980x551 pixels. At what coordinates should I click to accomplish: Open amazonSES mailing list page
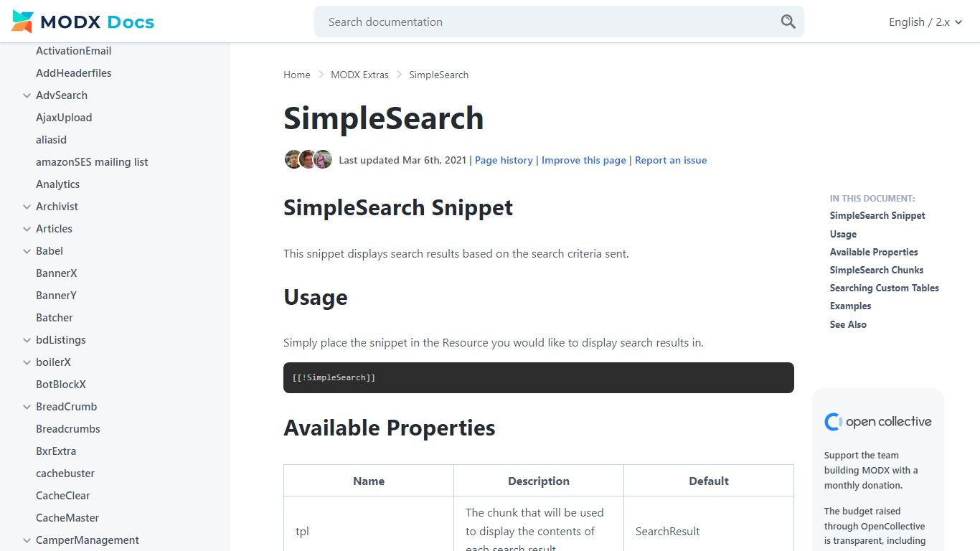click(x=92, y=162)
